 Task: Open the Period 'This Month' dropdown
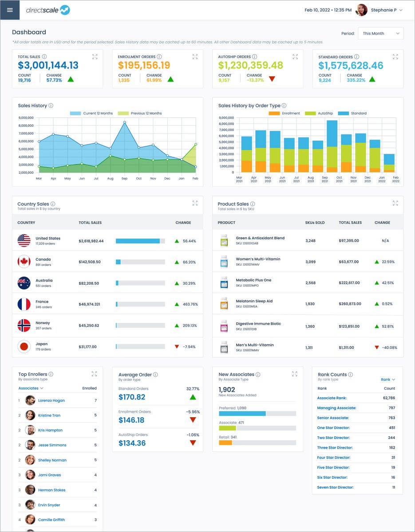[x=381, y=33]
